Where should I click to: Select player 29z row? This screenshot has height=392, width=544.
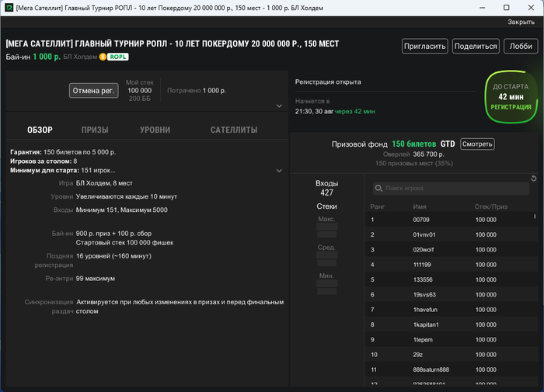pos(451,355)
